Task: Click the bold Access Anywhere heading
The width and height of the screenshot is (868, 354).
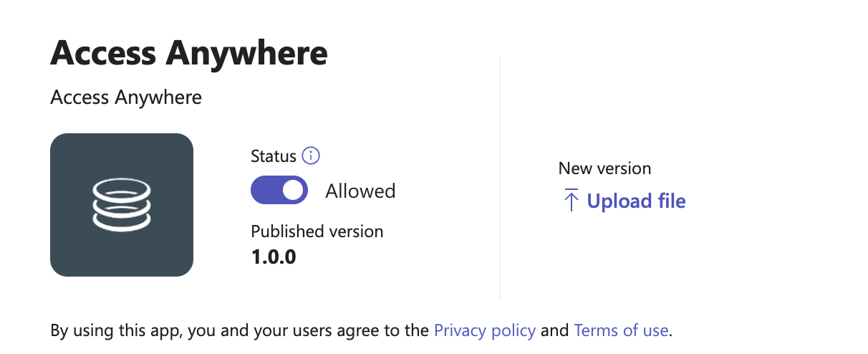Action: (189, 53)
